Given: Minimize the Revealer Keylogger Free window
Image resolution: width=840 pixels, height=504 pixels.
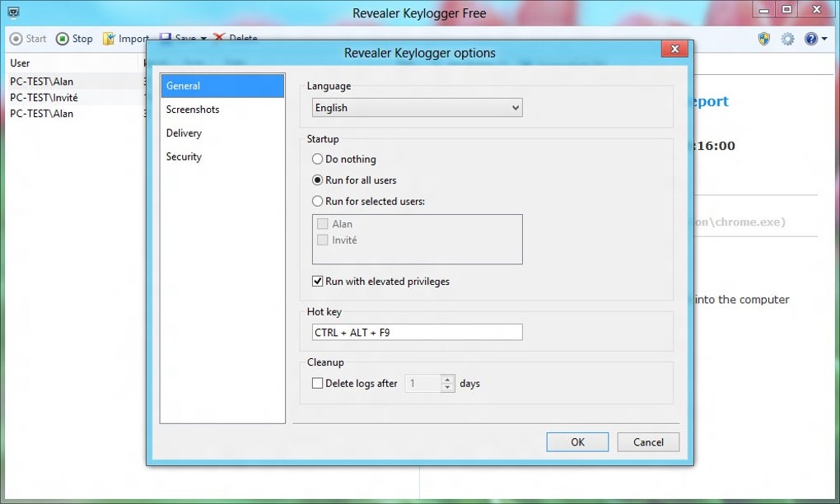Looking at the screenshot, I should tap(764, 10).
